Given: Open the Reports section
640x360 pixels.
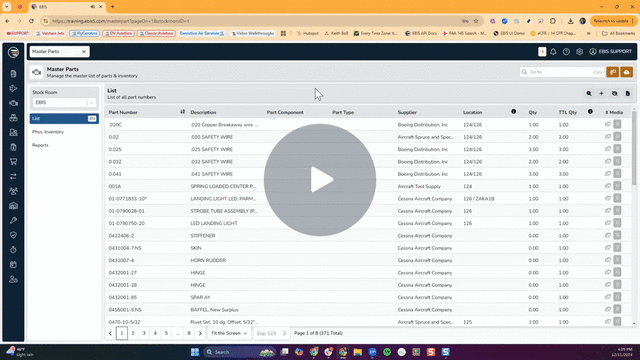Looking at the screenshot, I should 40,145.
